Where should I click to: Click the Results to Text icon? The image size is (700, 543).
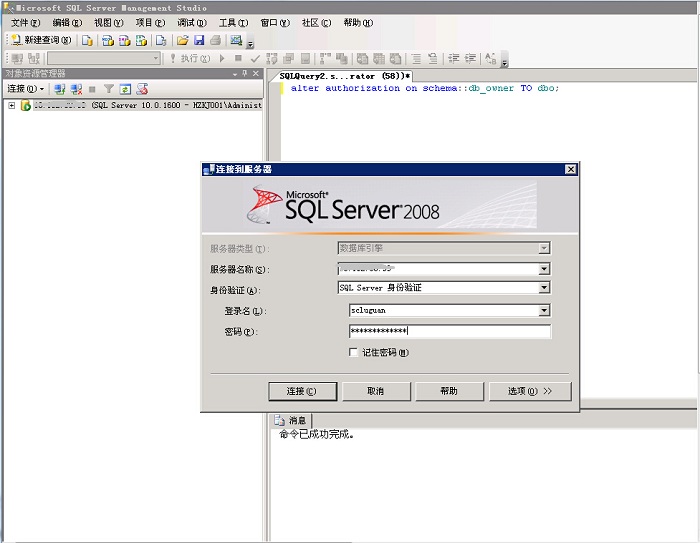(x=362, y=58)
